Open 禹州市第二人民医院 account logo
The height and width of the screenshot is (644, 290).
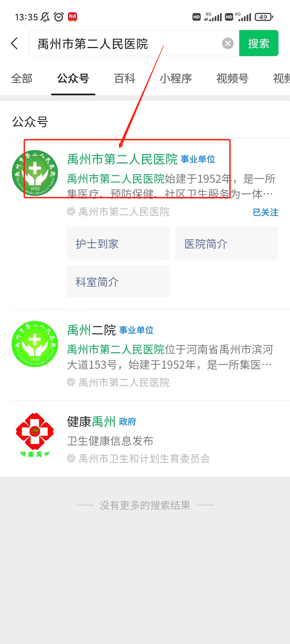35,173
